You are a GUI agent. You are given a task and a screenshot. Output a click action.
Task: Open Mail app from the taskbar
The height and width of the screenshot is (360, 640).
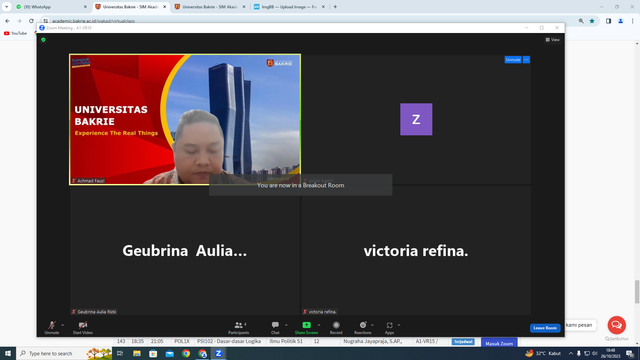[x=169, y=353]
